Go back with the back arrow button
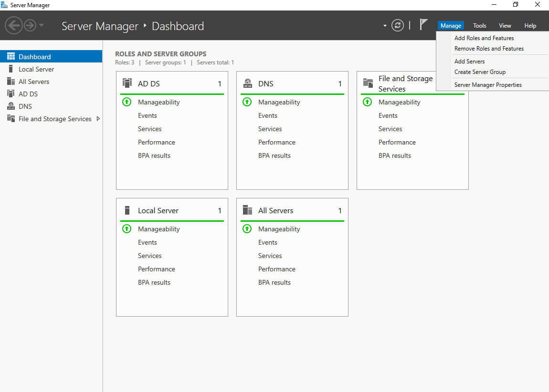 click(14, 26)
